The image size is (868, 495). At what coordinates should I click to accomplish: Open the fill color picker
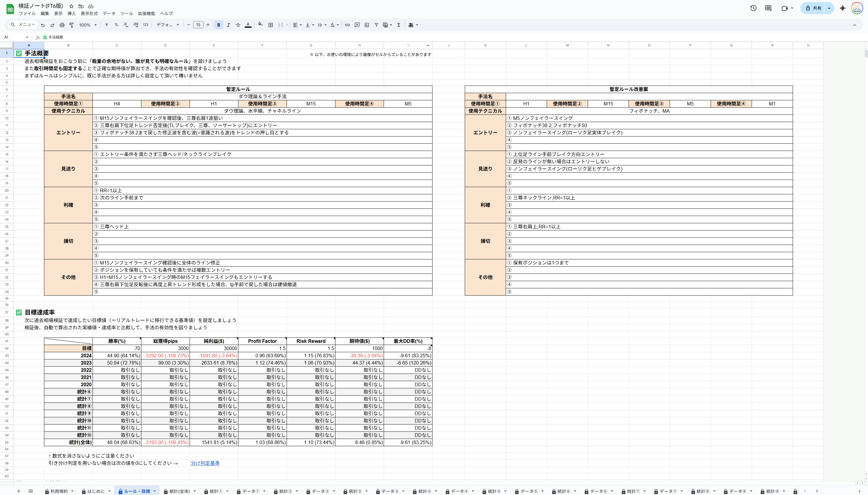pyautogui.click(x=260, y=25)
